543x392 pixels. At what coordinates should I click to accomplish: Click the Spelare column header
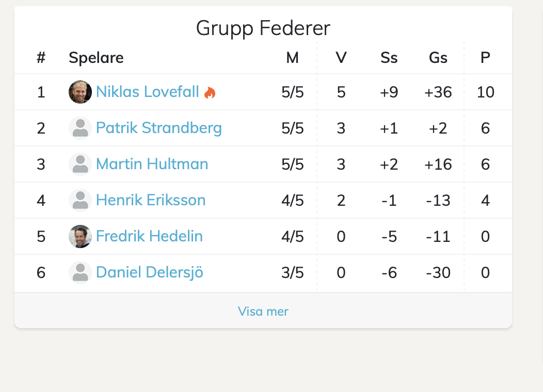[x=96, y=58]
